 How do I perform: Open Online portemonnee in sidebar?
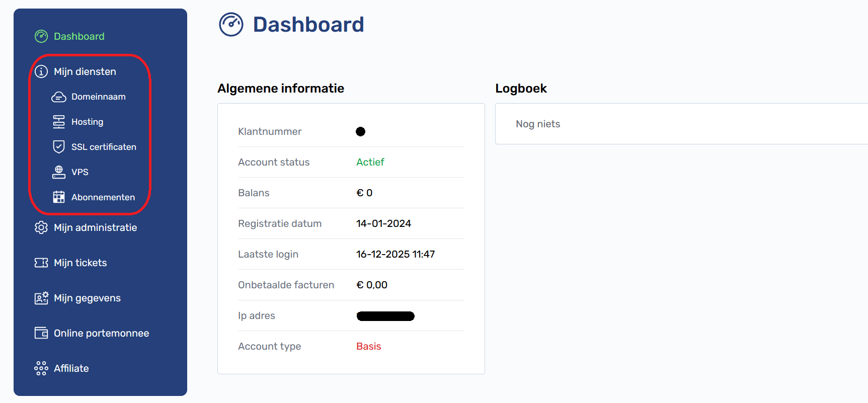102,333
